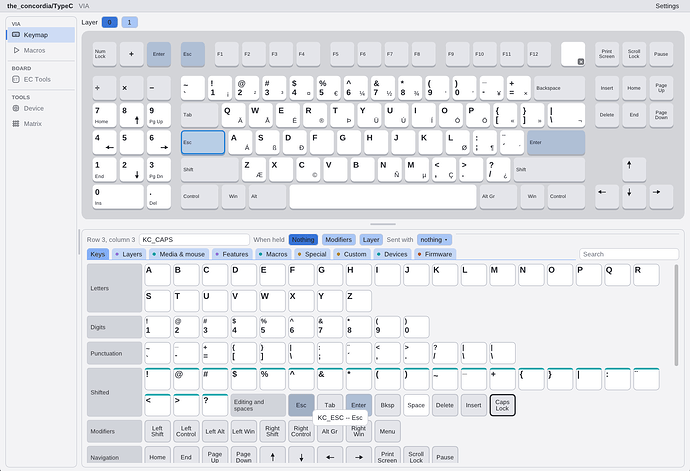Open Settings at top right
This screenshot has height=471, width=690.
coord(667,6)
